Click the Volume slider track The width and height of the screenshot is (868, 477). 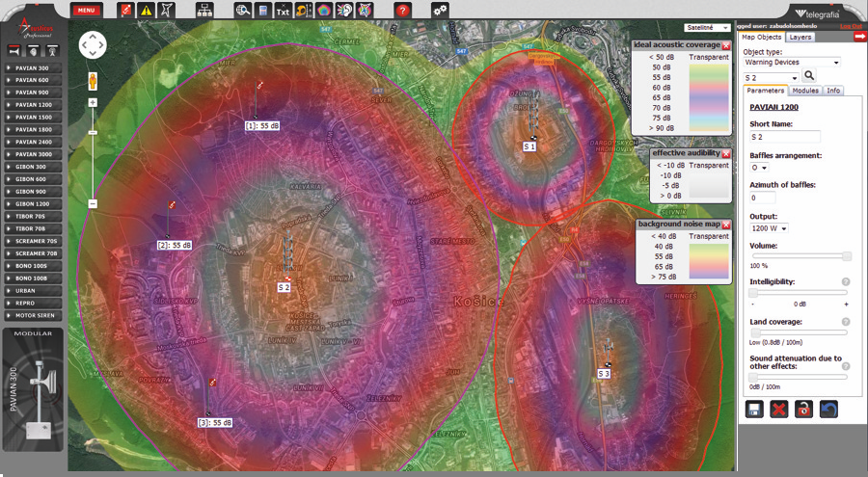point(800,256)
